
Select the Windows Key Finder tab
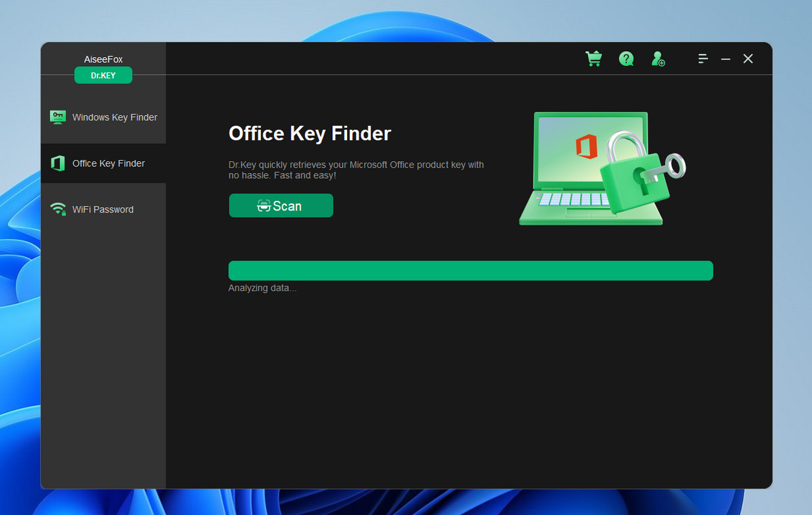point(104,117)
